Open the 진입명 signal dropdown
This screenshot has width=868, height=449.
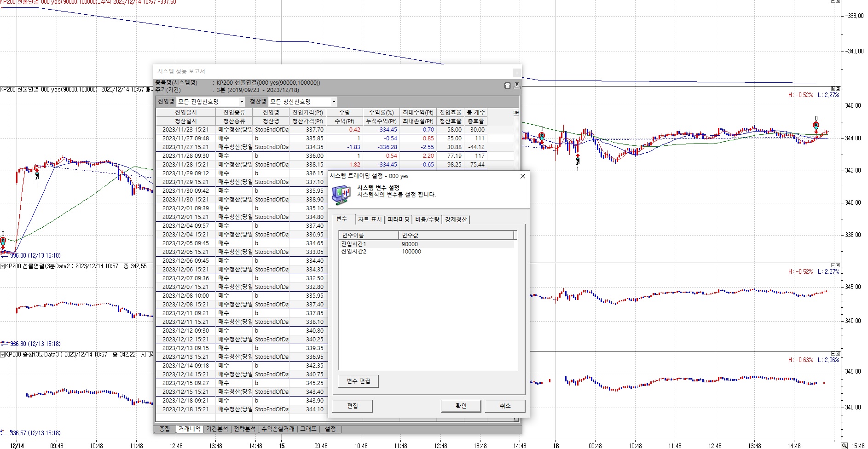(x=242, y=102)
